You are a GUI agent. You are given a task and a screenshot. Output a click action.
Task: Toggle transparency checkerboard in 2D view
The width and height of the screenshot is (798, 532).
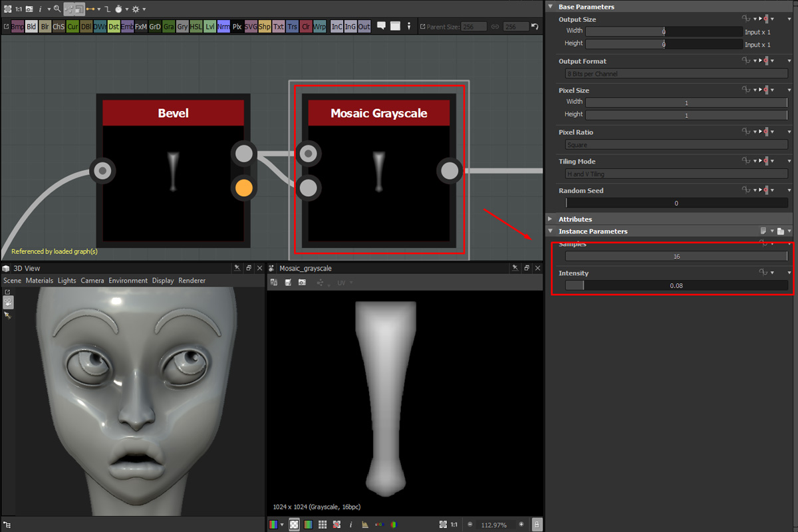pos(293,525)
